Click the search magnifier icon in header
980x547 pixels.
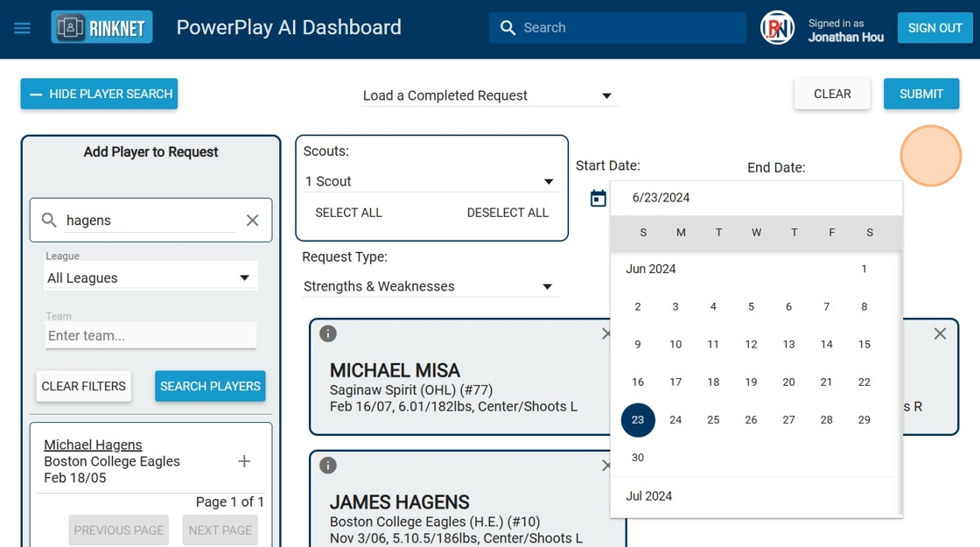click(507, 28)
